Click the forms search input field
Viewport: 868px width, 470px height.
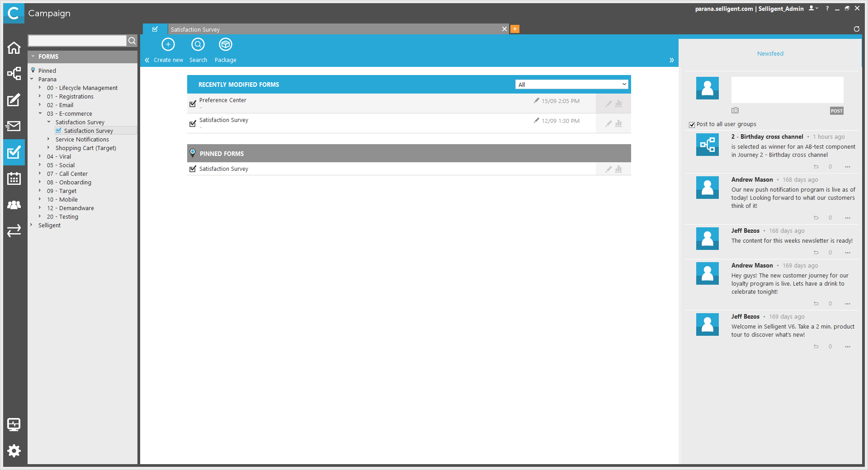77,41
